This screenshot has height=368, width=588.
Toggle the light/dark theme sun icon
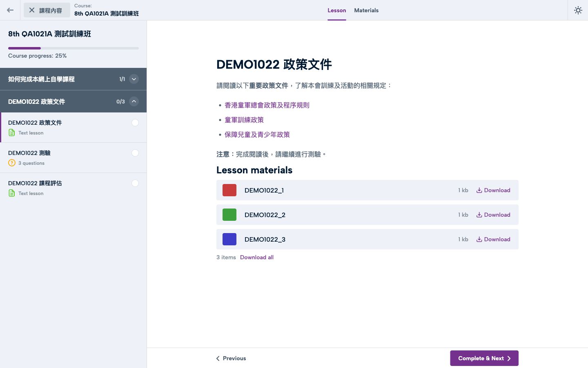click(578, 10)
